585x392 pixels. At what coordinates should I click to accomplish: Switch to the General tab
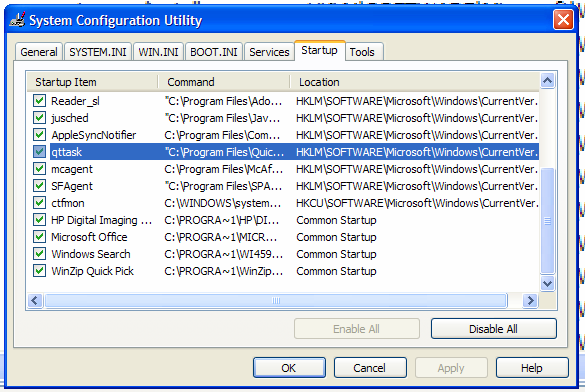click(x=39, y=52)
